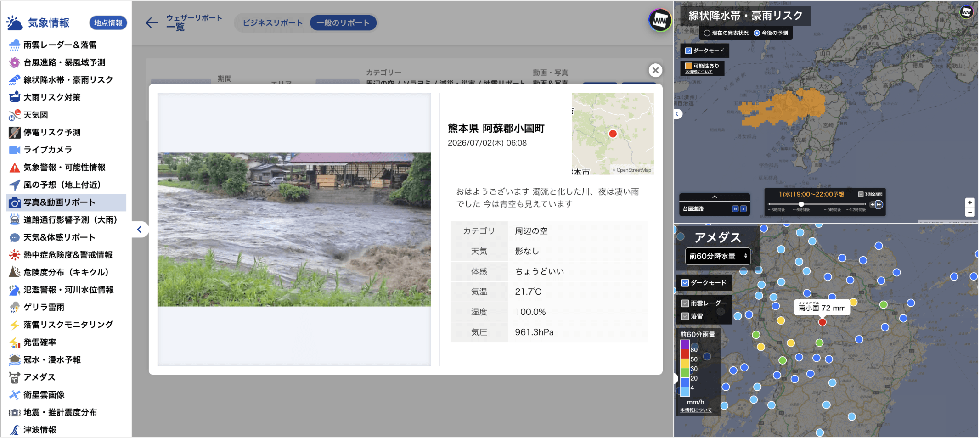Screen dimensions: 980x438
Task: Open 落雷リスクモニタリング lightning icon
Action: [x=15, y=325]
